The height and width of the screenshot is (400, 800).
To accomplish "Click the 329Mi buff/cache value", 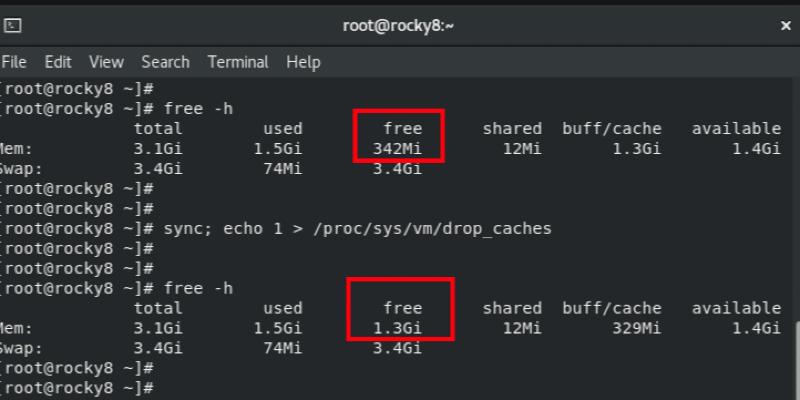I will click(x=637, y=328).
